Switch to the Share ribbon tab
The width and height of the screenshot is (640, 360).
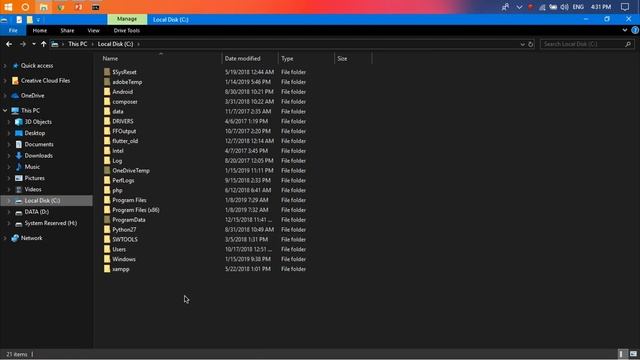pyautogui.click(x=67, y=31)
